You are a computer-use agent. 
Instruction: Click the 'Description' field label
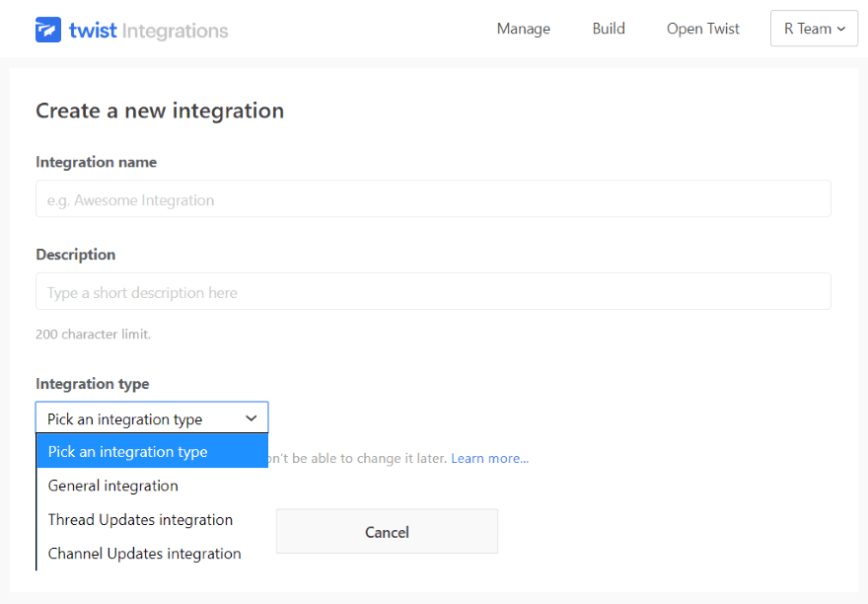point(75,255)
